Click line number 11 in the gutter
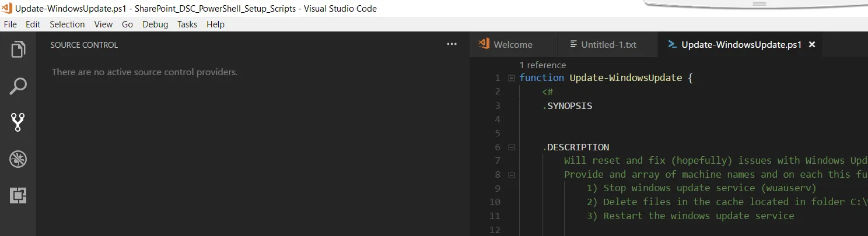868x236 pixels. pos(495,216)
